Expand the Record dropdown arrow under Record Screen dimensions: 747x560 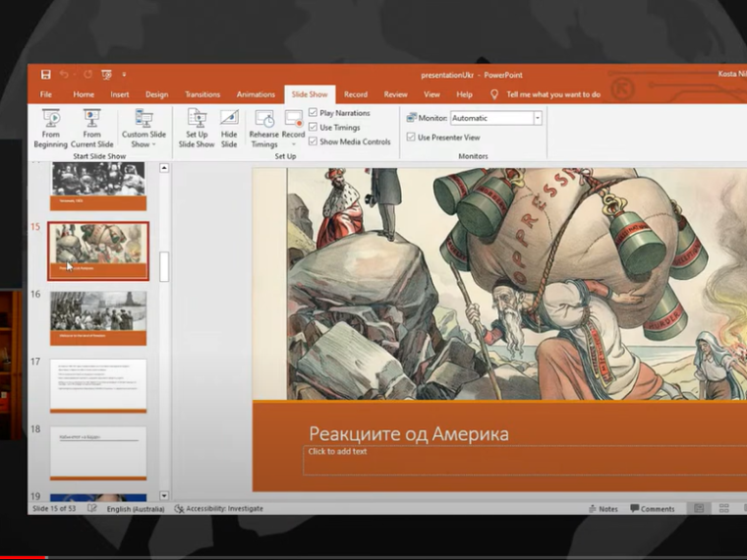[x=294, y=144]
